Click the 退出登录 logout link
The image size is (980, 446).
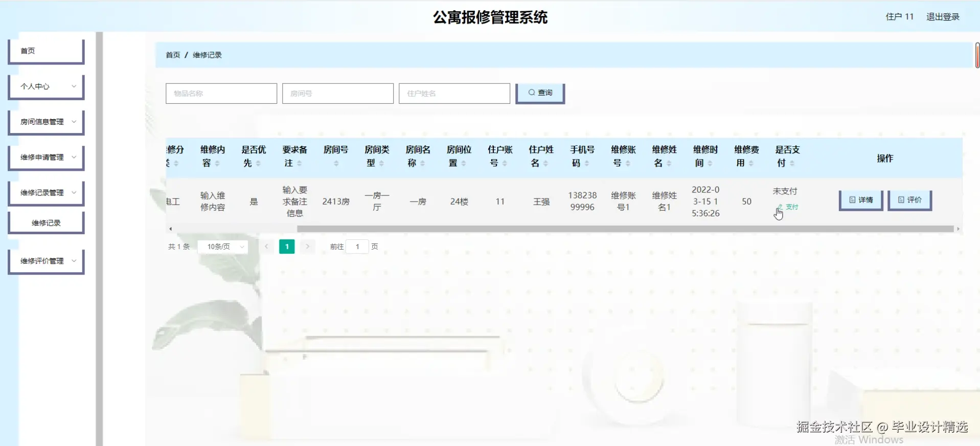[x=943, y=17]
